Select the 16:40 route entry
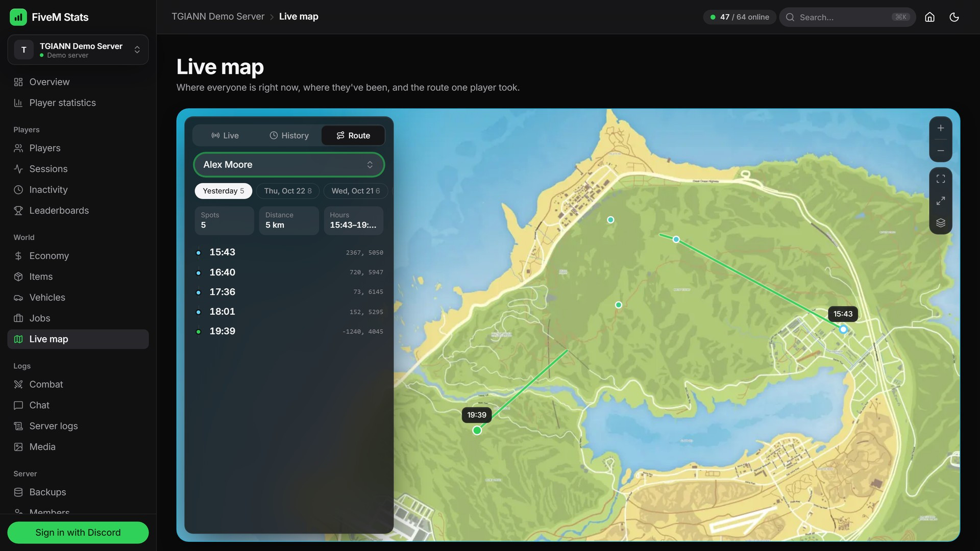The height and width of the screenshot is (551, 980). pos(289,272)
